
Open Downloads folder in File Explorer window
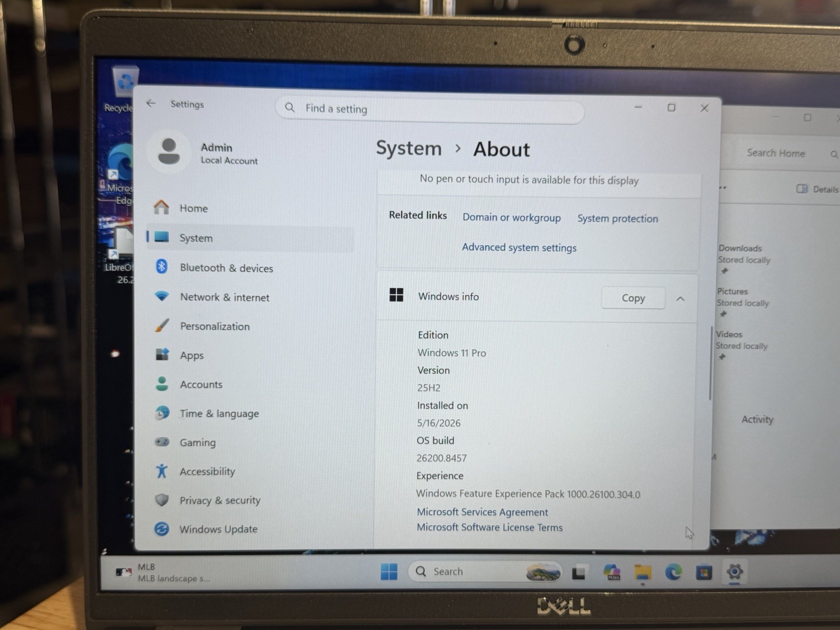coord(744,254)
